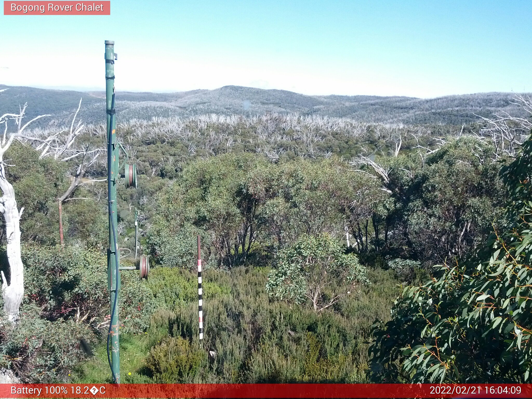532x399 pixels.
Task: Click the "Battery 100% 18.2°C" status text
Action: pos(58,390)
